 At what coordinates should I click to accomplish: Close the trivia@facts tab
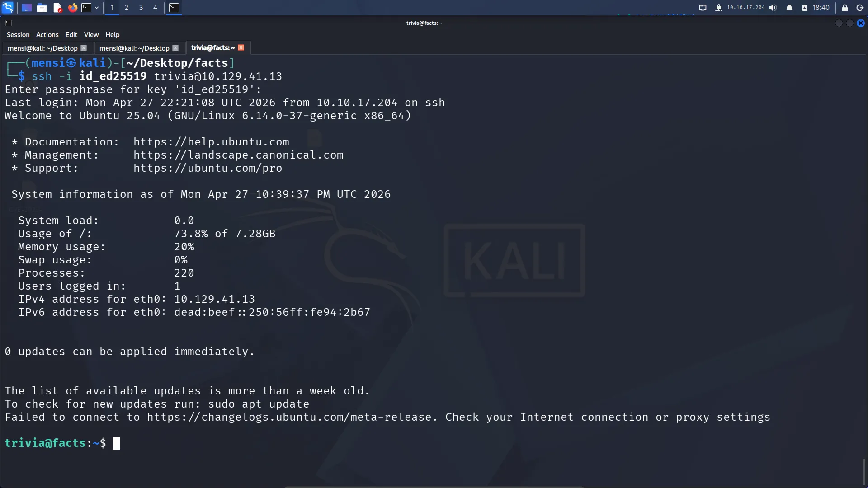[x=241, y=47]
